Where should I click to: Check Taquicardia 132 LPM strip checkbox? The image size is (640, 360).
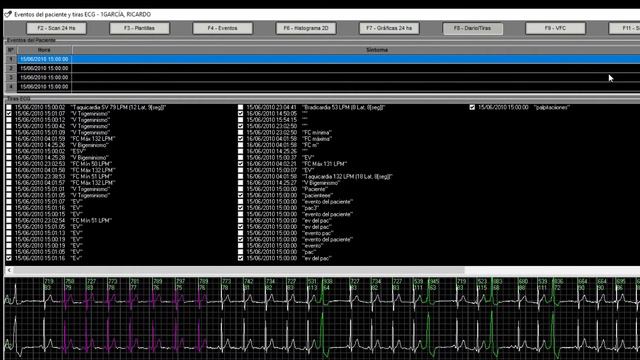pyautogui.click(x=240, y=176)
